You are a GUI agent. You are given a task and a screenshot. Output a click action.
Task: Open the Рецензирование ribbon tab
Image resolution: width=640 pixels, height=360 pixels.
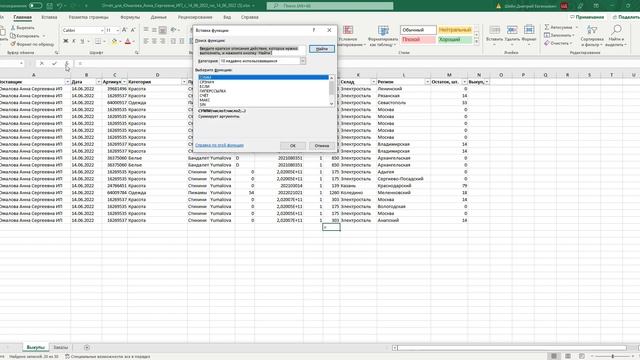(195, 17)
